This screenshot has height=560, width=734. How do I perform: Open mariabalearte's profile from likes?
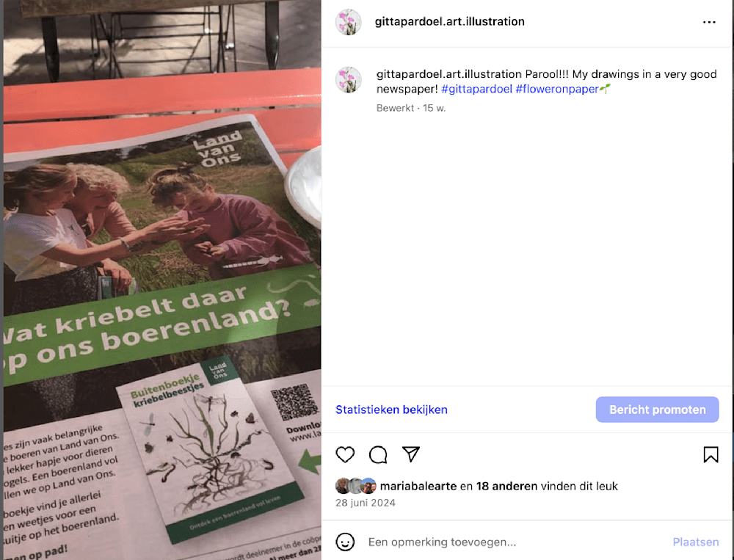click(x=418, y=486)
